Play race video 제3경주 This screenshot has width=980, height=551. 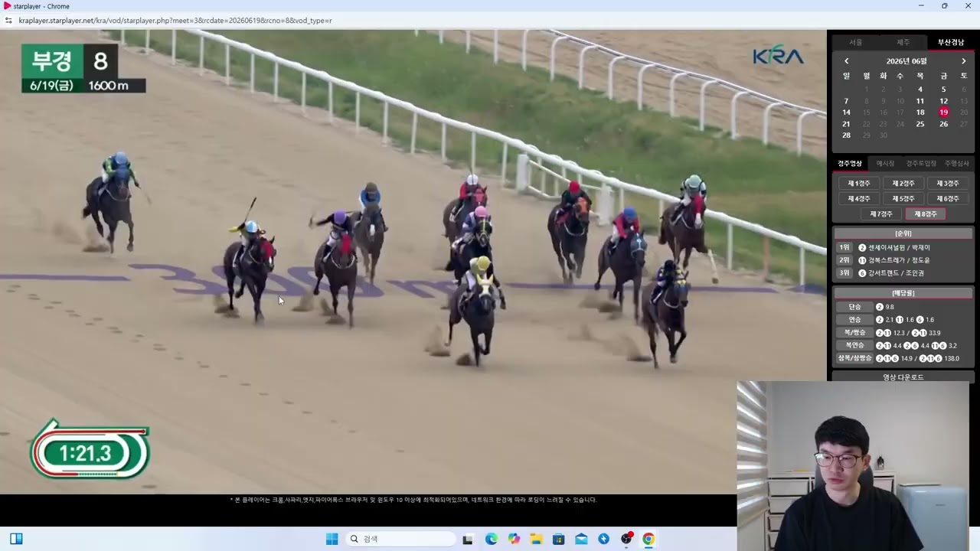[947, 184]
